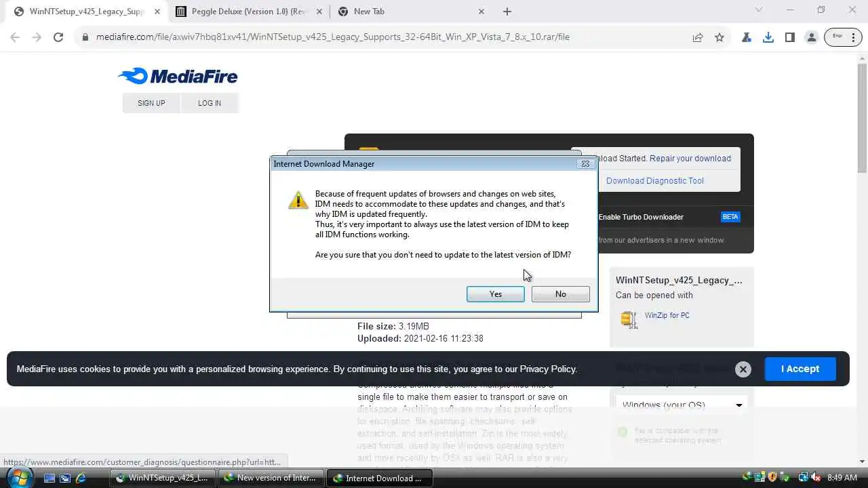Click the share page icon
The image size is (868, 488).
click(698, 37)
